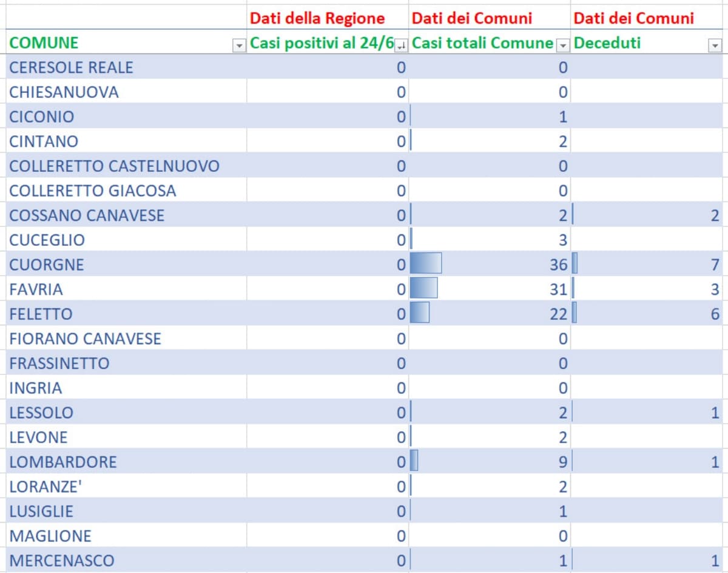This screenshot has height=573, width=728.
Task: Open the COMUNE column filter dropdown
Action: pos(240,45)
